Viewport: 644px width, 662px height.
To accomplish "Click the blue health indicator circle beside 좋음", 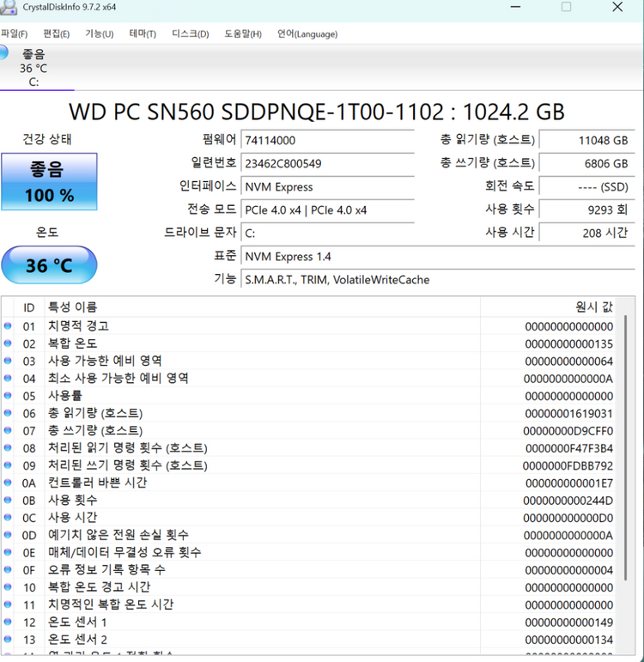I will coord(3,52).
